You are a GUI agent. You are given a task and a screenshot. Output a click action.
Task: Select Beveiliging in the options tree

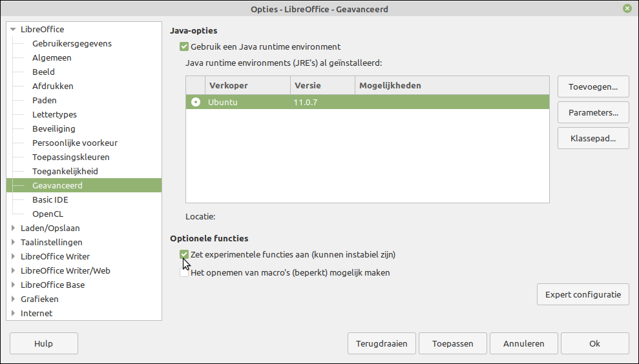[54, 128]
